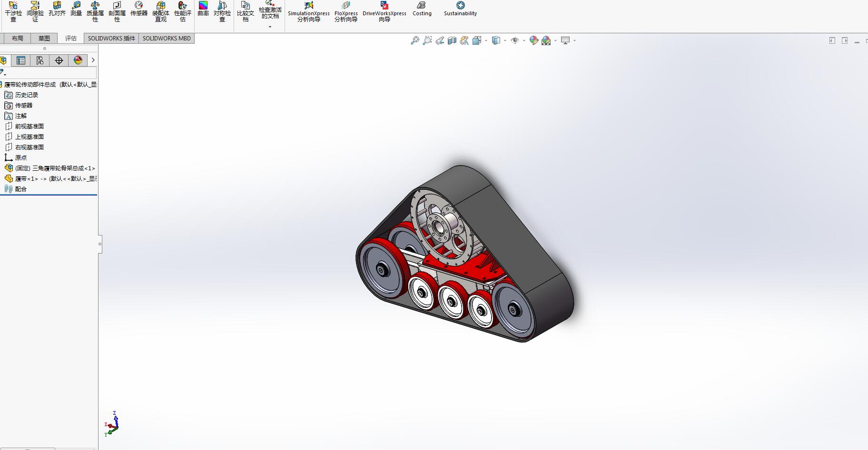Viewport: 868px width, 450px height.
Task: Click the side panel collapse handle
Action: (x=100, y=244)
